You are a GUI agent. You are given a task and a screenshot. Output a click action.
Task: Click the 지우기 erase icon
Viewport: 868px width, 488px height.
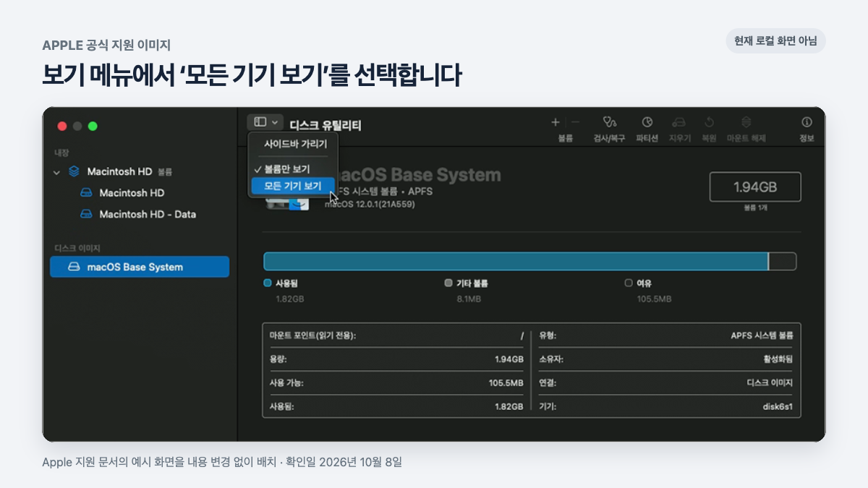click(678, 122)
